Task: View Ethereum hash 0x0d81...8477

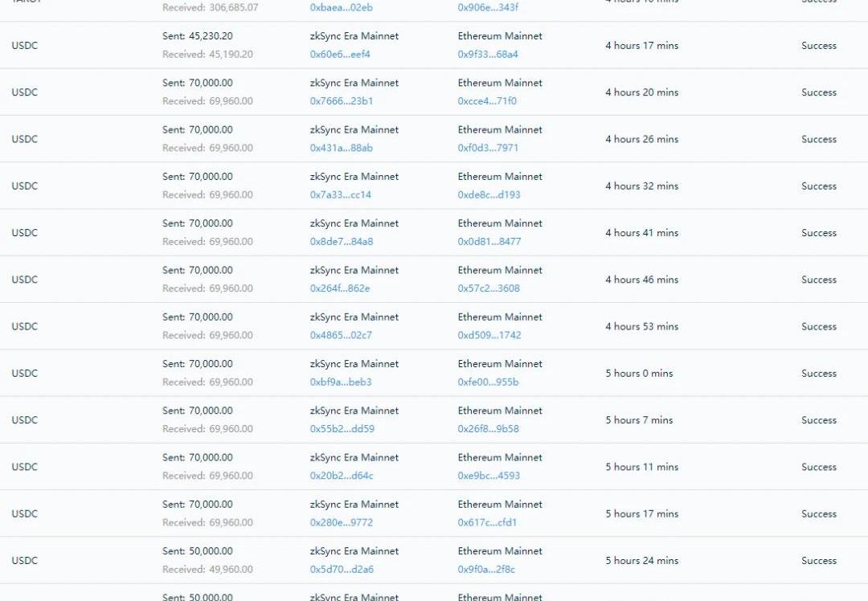Action: click(x=489, y=241)
